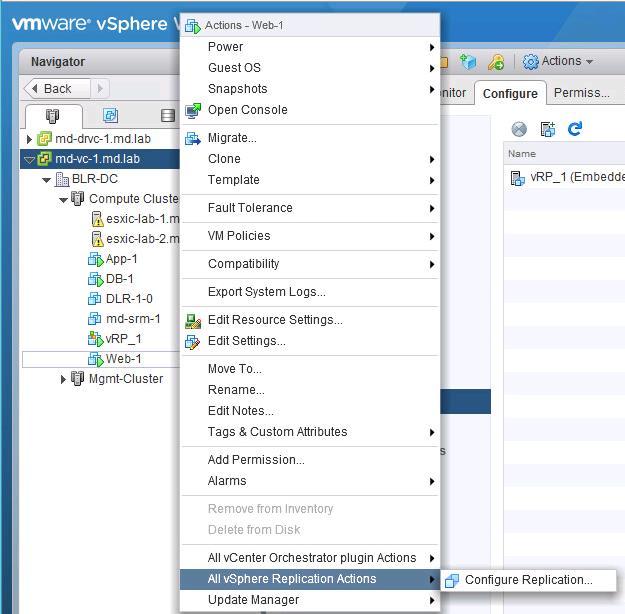Select the vRP_1 virtual machine
Image resolution: width=625 pixels, height=614 pixels.
click(x=124, y=339)
